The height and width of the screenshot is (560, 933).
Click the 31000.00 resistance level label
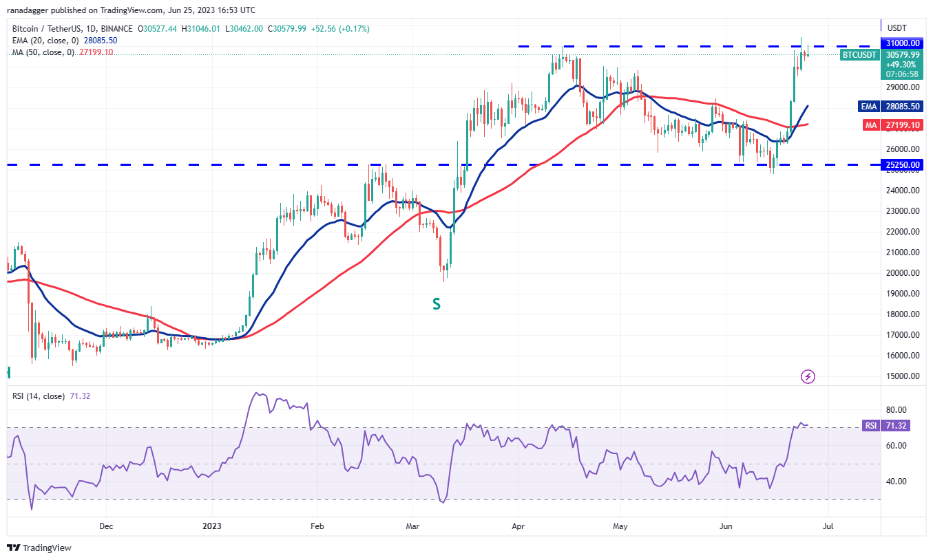901,43
